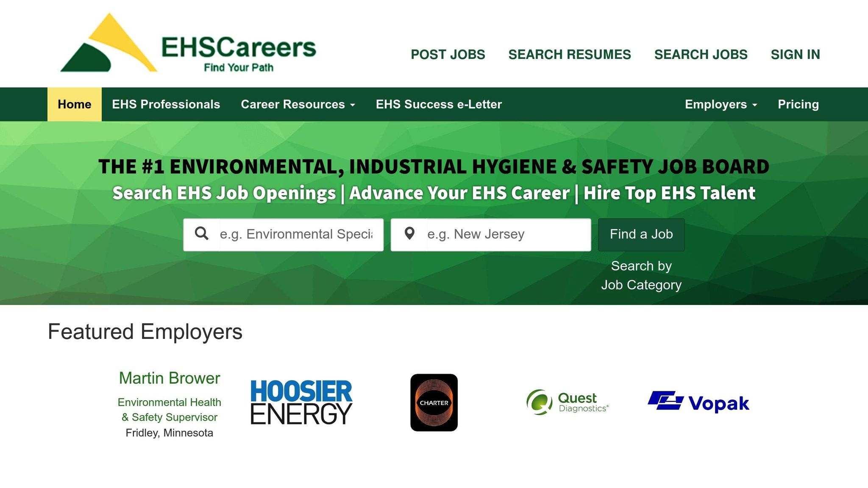Viewport: 868px width, 488px height.
Task: Open the Martin Brower featured job link
Action: (169, 378)
